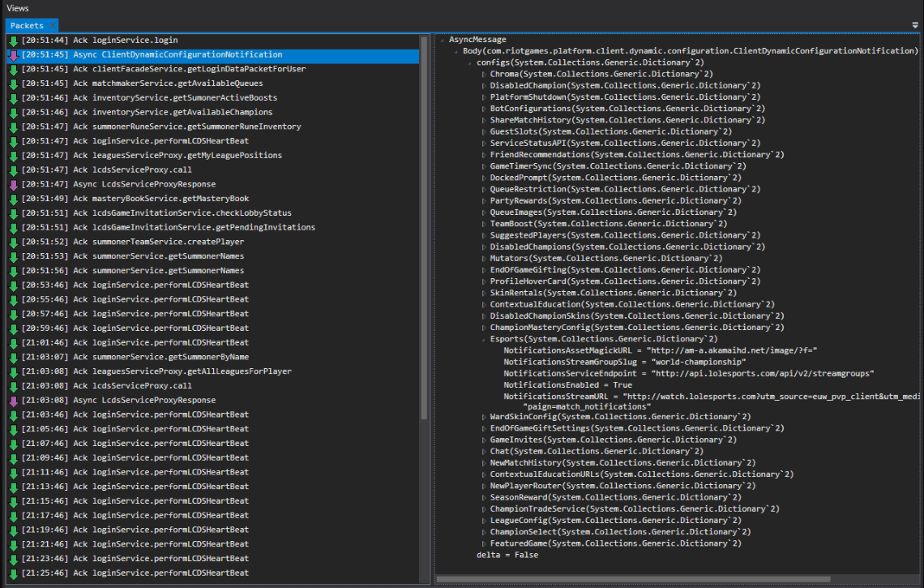Click green arrow icon beside getLoginDataPacketForUser
924x588 pixels.
14,70
